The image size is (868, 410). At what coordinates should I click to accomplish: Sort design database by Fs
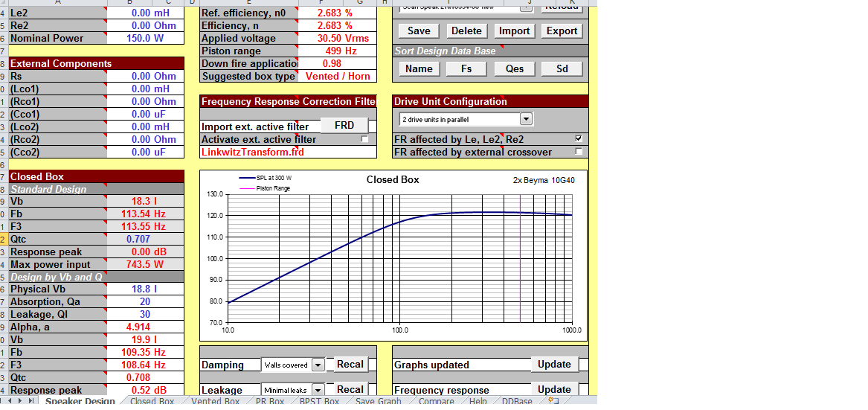[466, 68]
